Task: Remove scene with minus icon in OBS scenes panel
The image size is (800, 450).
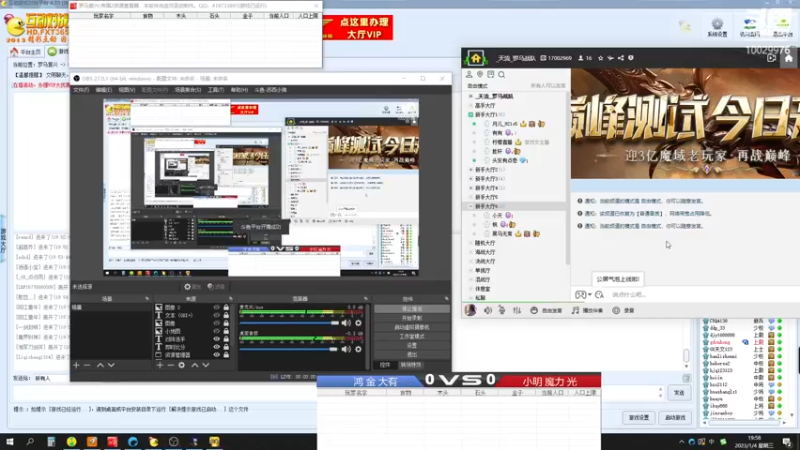Action: pos(87,365)
